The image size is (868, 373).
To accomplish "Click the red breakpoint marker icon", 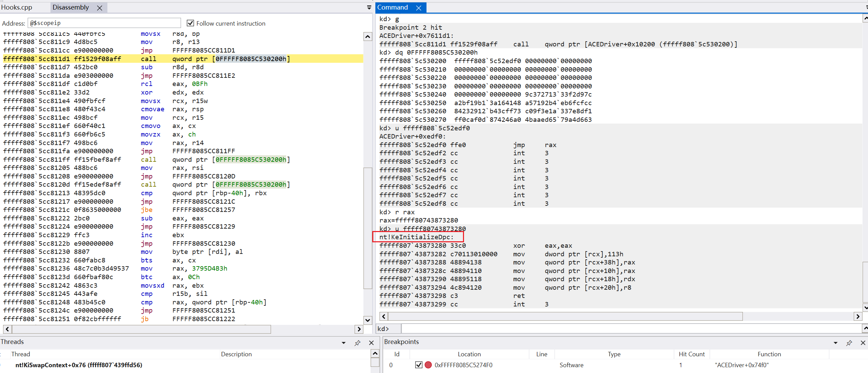I will (x=428, y=365).
